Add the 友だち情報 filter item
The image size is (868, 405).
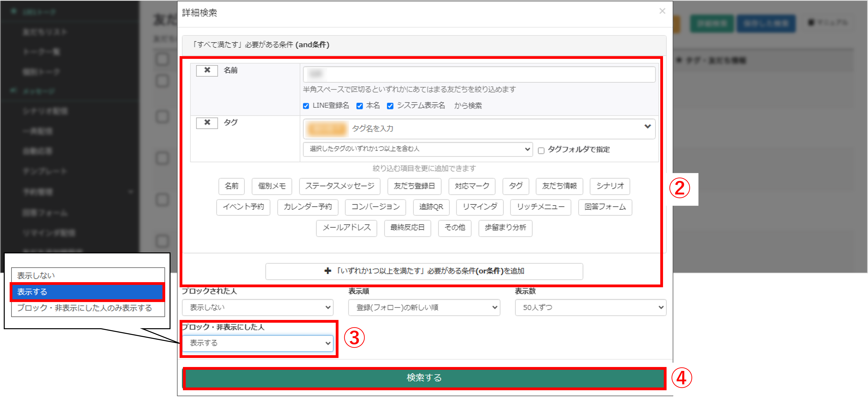tap(559, 186)
